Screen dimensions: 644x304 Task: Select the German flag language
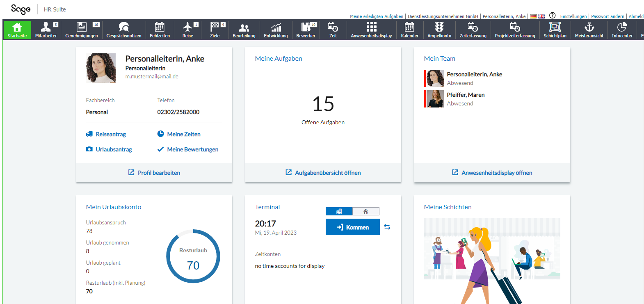click(533, 16)
